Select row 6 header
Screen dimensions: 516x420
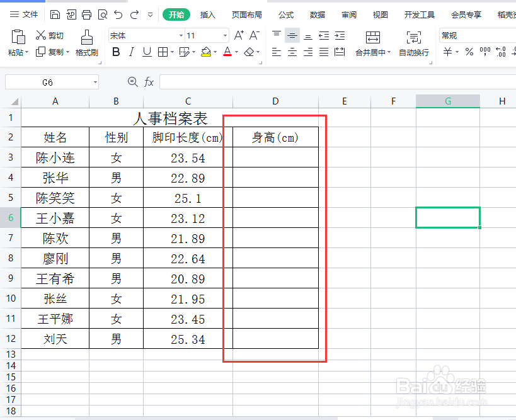11,217
